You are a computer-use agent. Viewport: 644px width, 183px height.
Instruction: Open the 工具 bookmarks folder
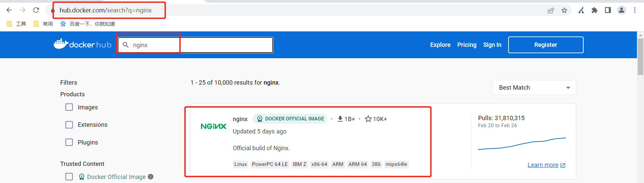click(16, 24)
